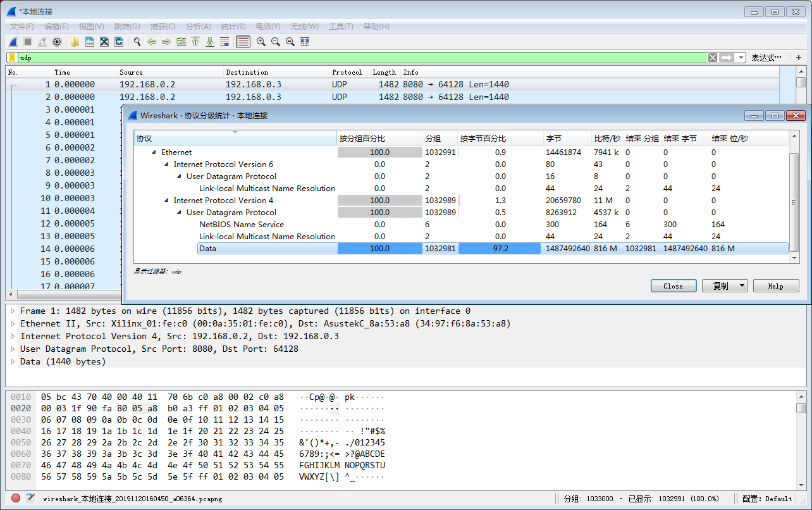This screenshot has height=510, width=812.
Task: Zoom out of the main window text
Action: pyautogui.click(x=276, y=42)
